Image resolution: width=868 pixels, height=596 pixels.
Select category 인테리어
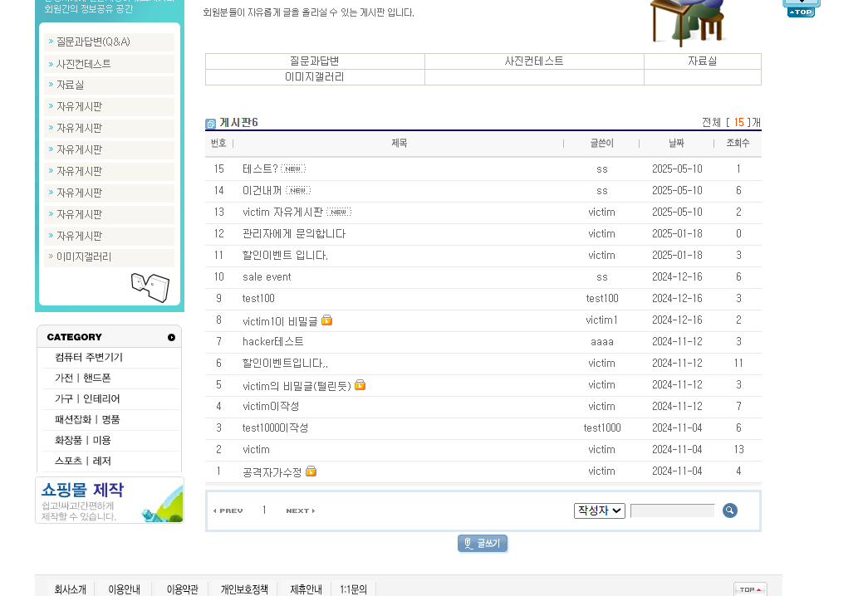pos(101,398)
